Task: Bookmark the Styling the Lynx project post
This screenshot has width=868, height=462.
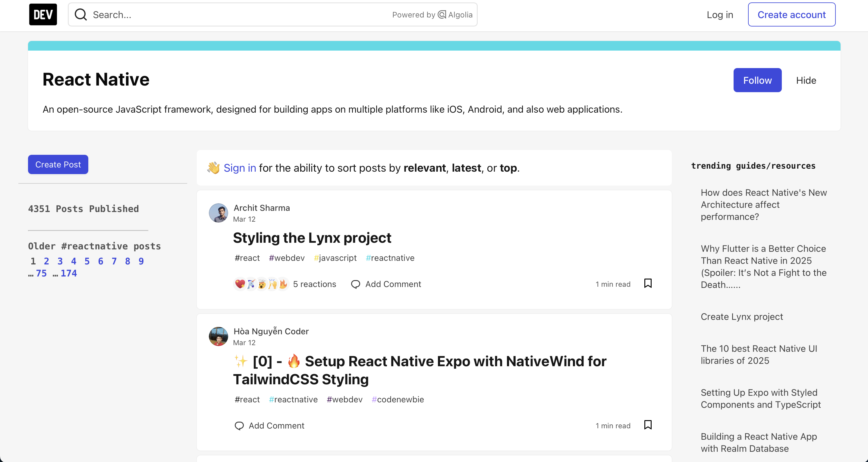Action: pos(648,283)
